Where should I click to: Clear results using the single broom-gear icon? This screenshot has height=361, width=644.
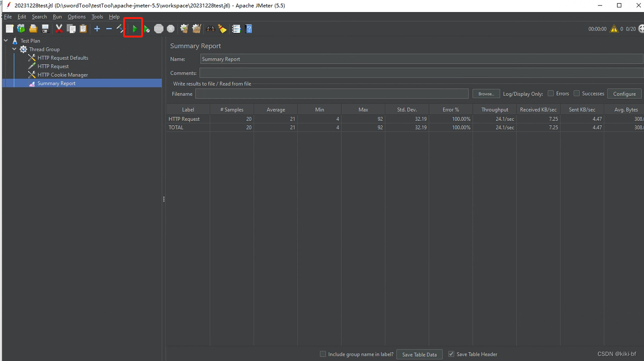(184, 29)
